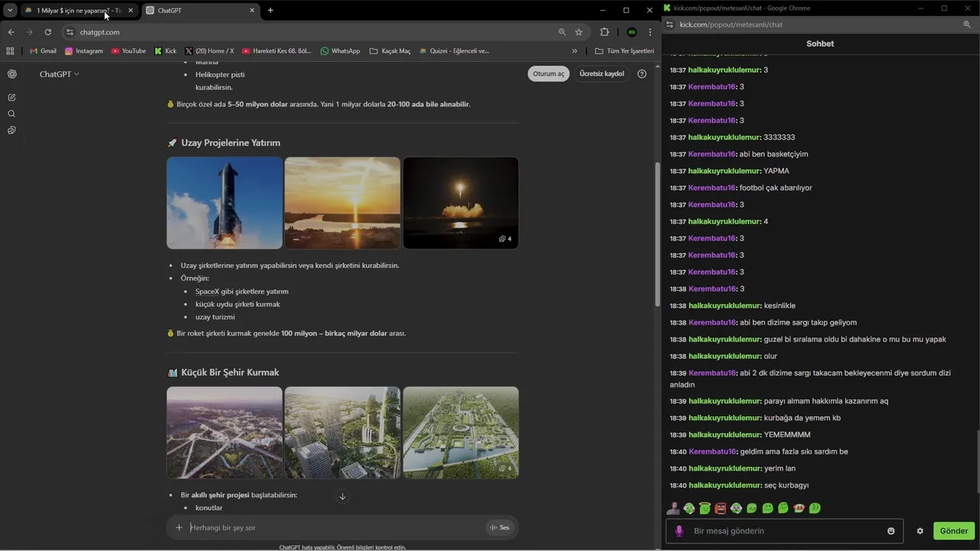
Task: Open the (20) Home / X bookmark
Action: point(209,51)
